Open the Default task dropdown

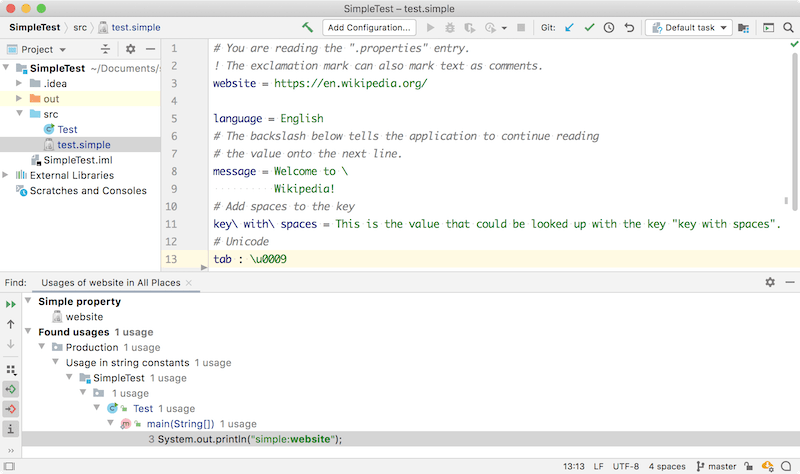coord(689,28)
